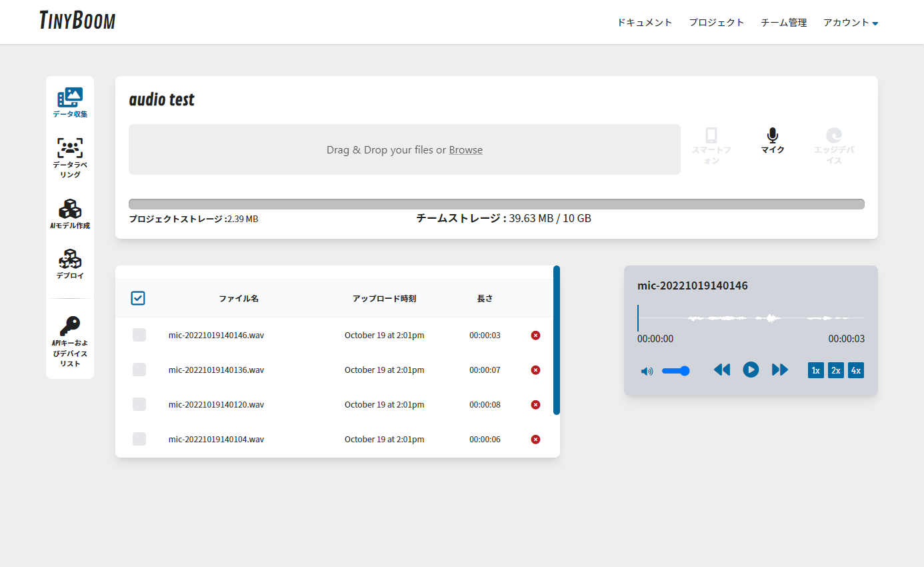Click the team storage usage bar
This screenshot has width=924, height=567.
pos(497,204)
